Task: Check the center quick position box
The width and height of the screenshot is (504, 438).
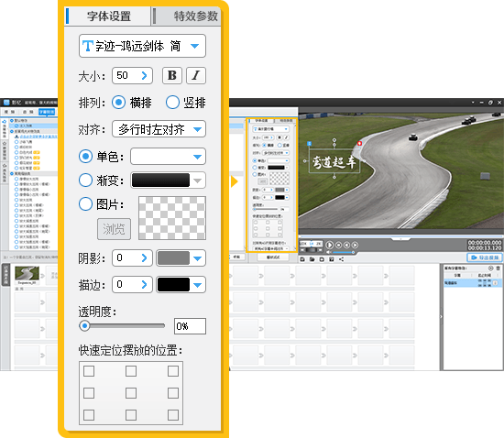Action: click(131, 393)
